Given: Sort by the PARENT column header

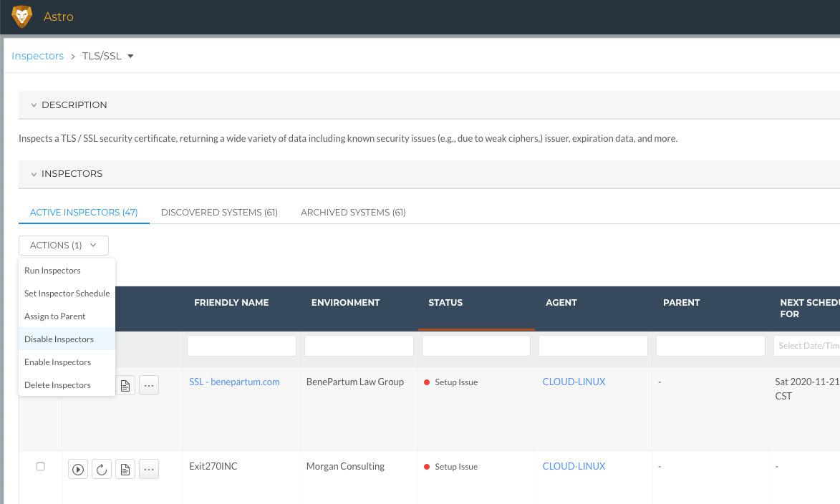Looking at the screenshot, I should (x=682, y=303).
